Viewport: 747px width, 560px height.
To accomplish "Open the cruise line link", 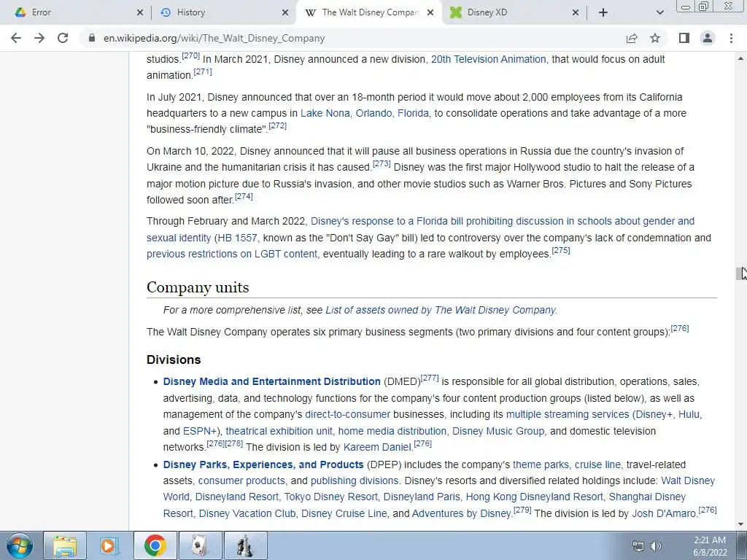I will pyautogui.click(x=598, y=464).
